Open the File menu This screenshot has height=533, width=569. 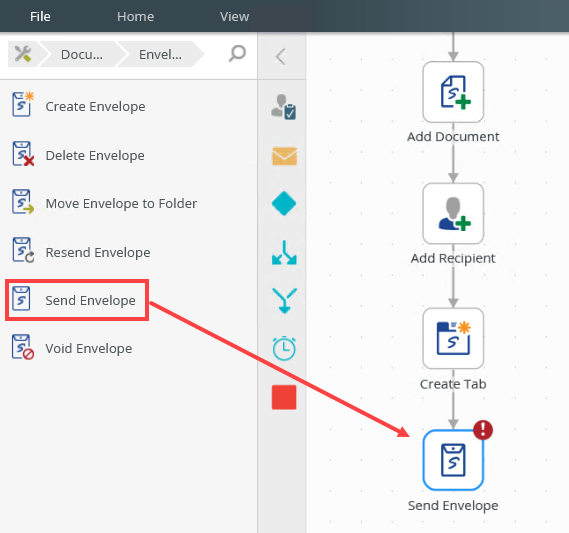[x=40, y=16]
